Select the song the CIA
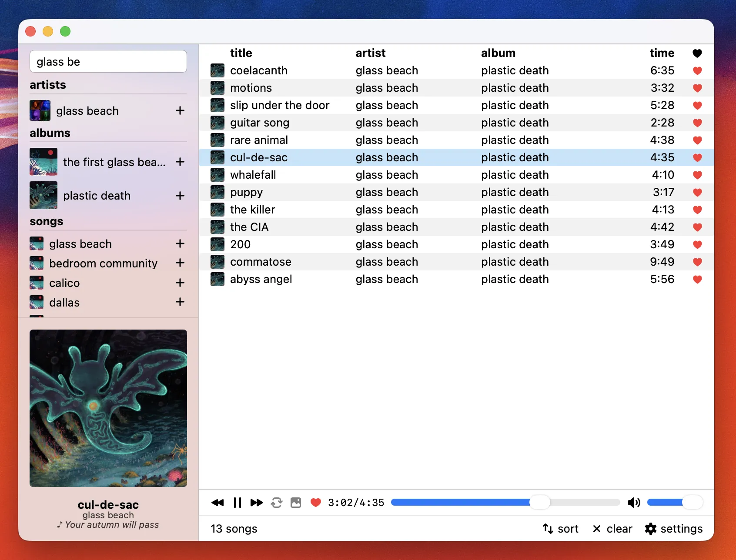The image size is (736, 560). click(x=456, y=227)
